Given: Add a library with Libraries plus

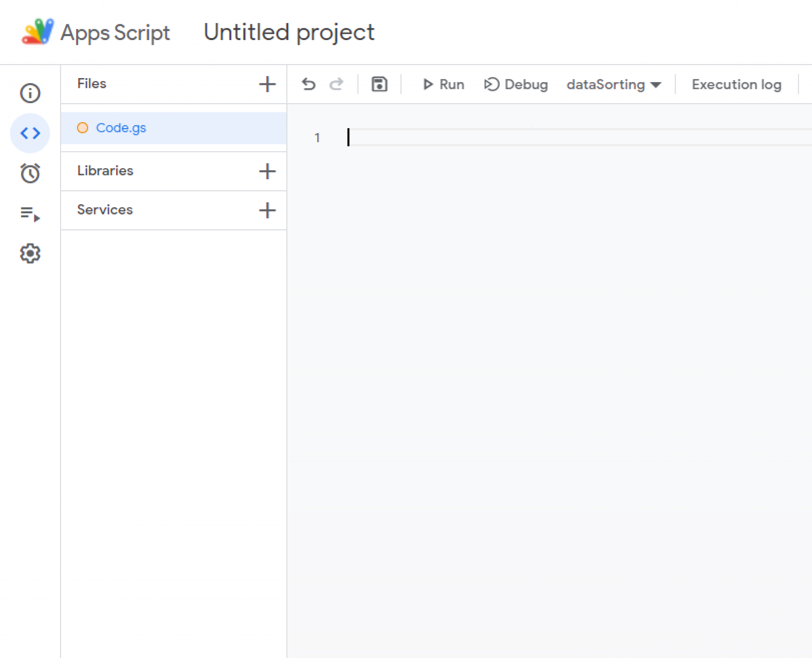Looking at the screenshot, I should 267,171.
